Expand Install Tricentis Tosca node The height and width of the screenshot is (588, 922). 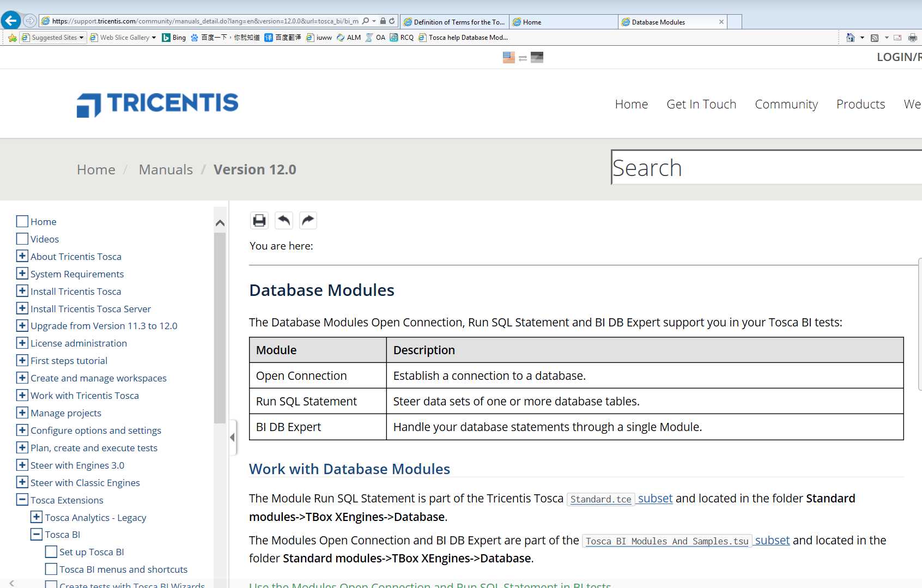click(x=22, y=291)
